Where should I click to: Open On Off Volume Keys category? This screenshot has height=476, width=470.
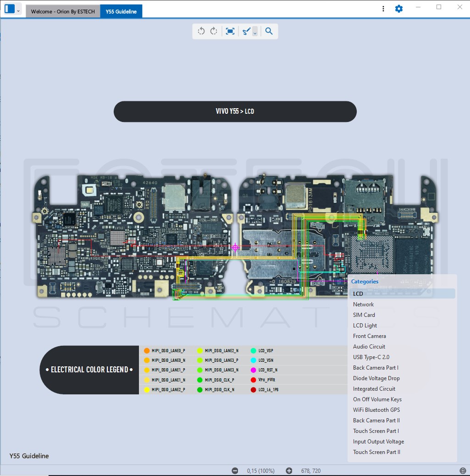pyautogui.click(x=402, y=399)
